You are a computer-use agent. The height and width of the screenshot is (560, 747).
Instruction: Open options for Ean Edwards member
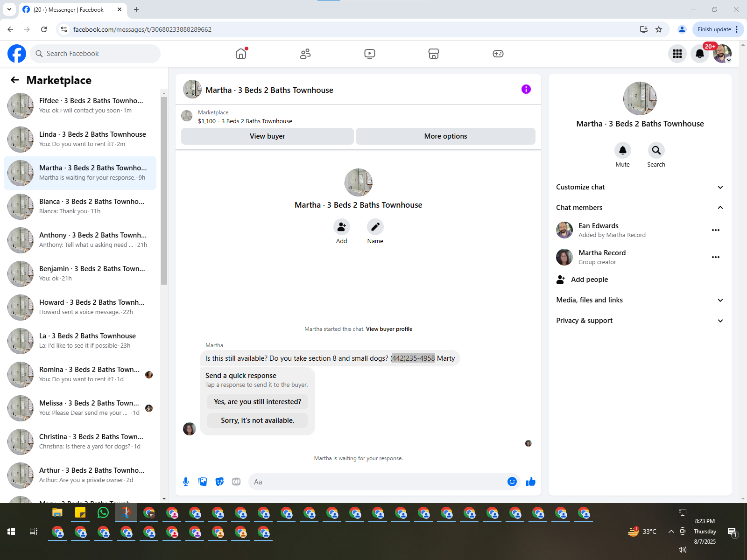pos(716,230)
